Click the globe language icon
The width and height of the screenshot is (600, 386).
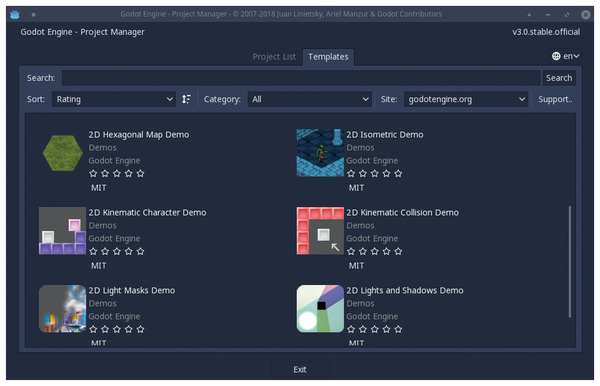(x=556, y=56)
